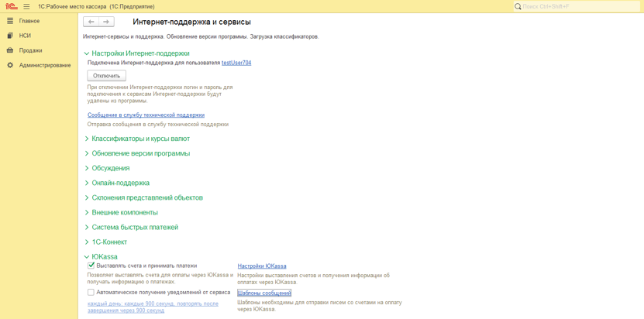Click text Настройки выставления счетов и получения

(313, 279)
